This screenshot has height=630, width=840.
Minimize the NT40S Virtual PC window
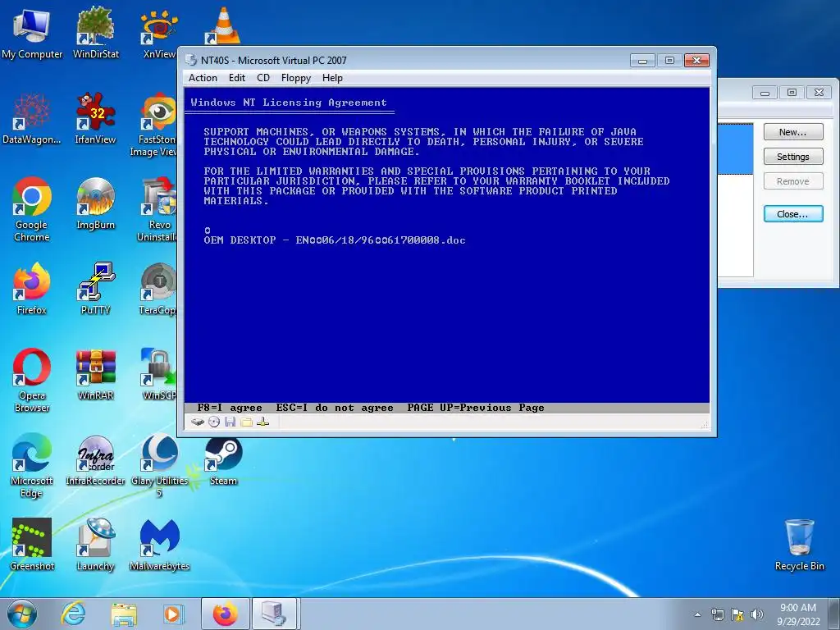tap(642, 60)
